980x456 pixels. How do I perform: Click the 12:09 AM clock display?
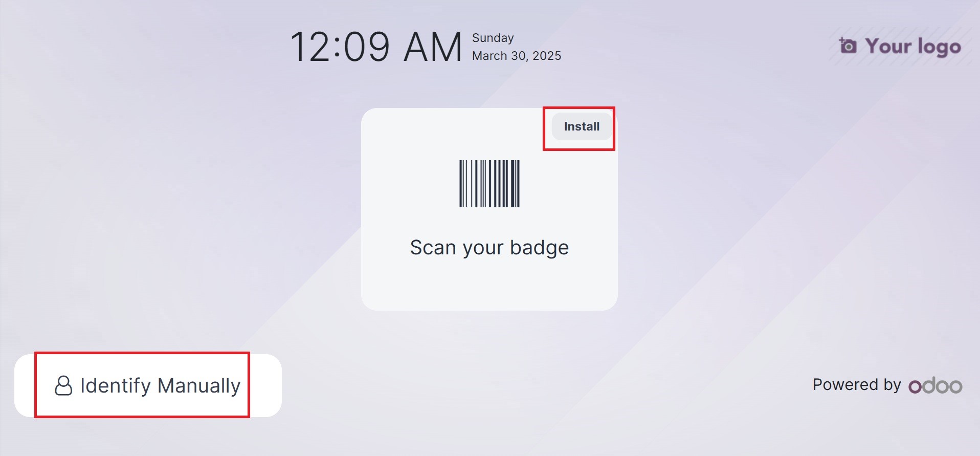(376, 47)
